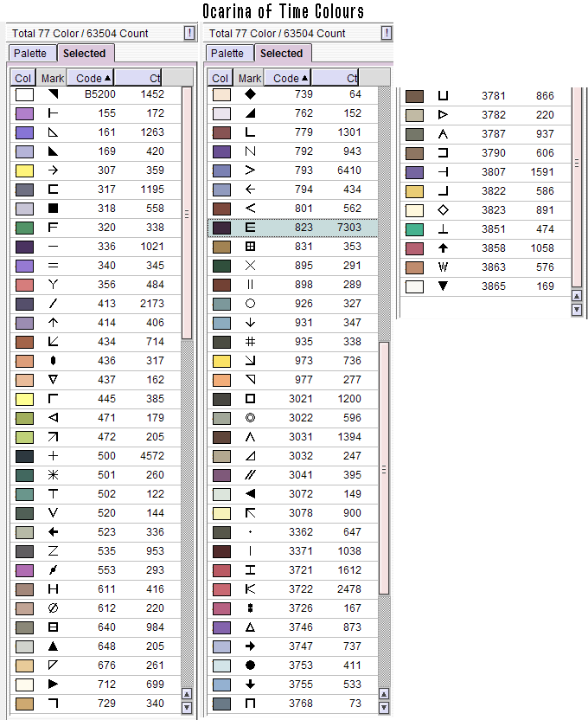This screenshot has height=720, width=588.
Task: Click the T mark symbol for code 502
Action: pos(54,494)
